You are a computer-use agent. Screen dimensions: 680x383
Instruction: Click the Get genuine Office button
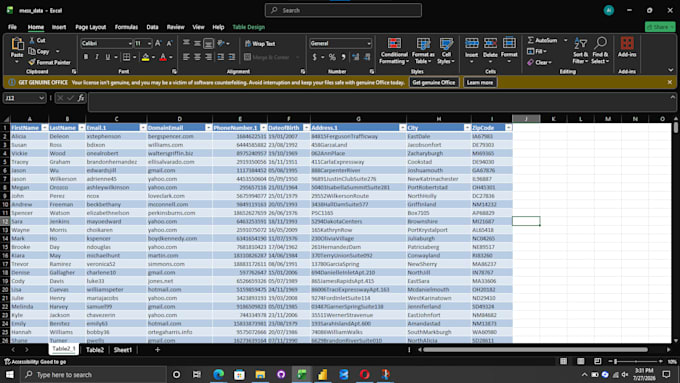pyautogui.click(x=434, y=82)
